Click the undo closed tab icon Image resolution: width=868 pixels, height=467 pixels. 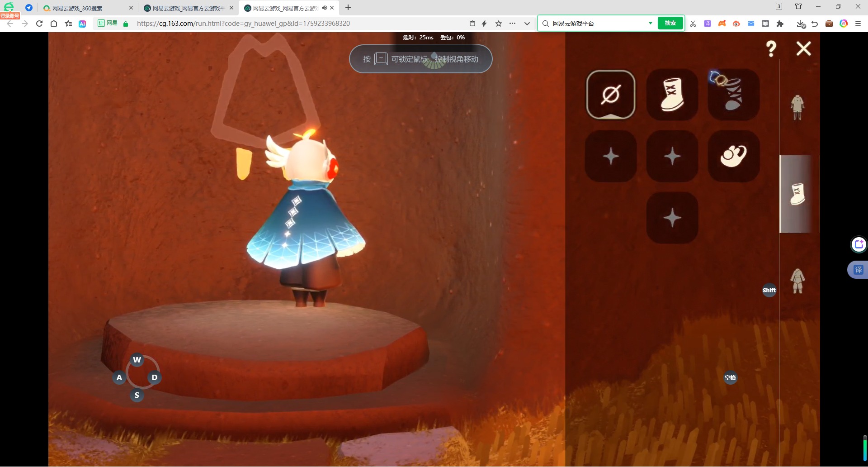[x=815, y=24]
